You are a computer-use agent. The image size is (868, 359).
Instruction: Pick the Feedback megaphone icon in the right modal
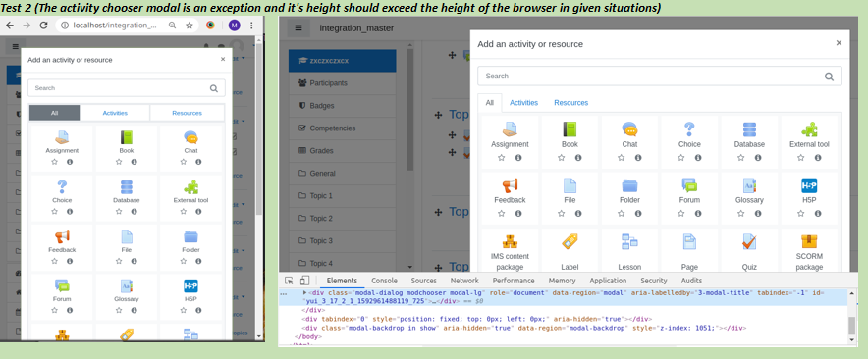point(510,185)
